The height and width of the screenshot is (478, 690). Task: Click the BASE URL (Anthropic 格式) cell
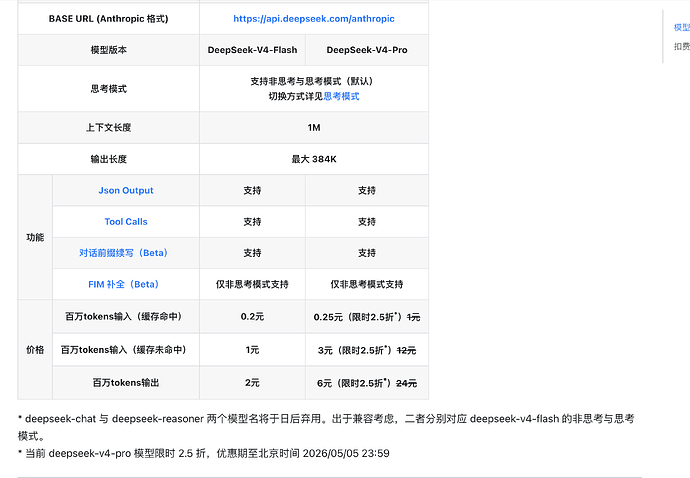point(109,18)
